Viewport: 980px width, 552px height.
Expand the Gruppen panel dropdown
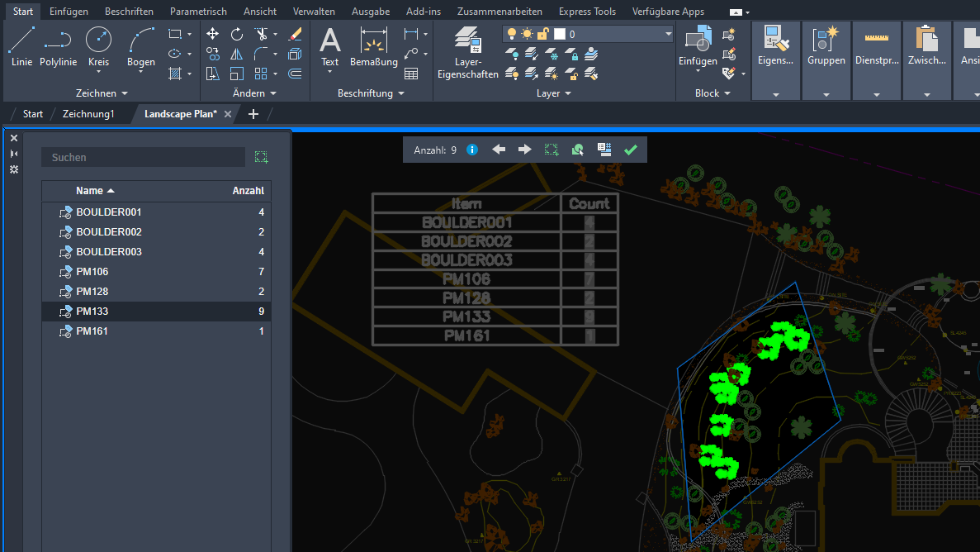click(x=826, y=94)
